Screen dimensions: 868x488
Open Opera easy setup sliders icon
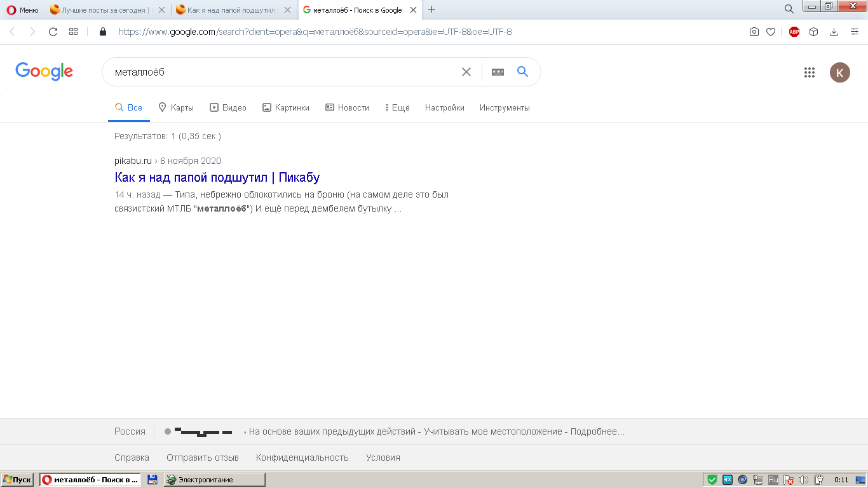click(855, 32)
